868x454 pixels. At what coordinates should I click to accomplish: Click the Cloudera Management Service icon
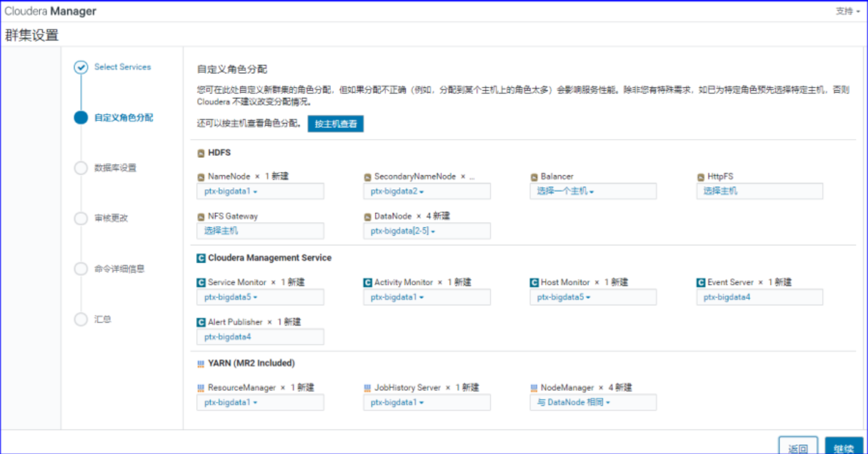[x=201, y=258]
